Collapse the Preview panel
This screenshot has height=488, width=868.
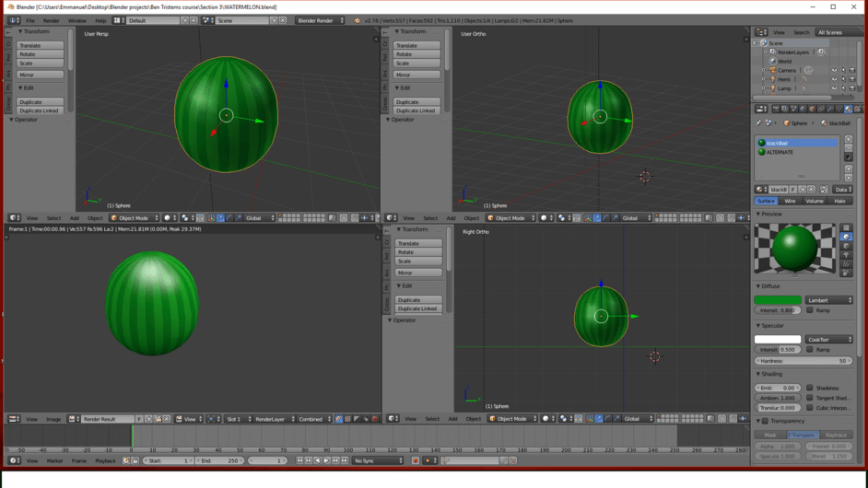tap(770, 215)
